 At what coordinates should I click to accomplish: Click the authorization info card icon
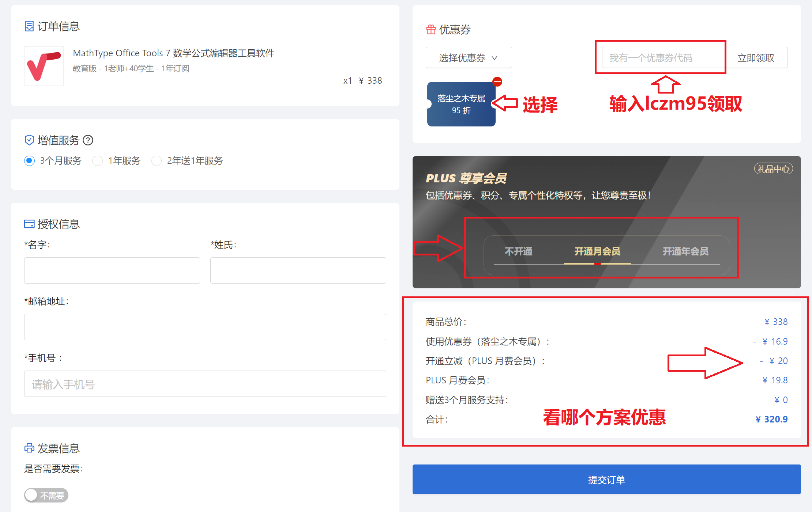coord(29,224)
